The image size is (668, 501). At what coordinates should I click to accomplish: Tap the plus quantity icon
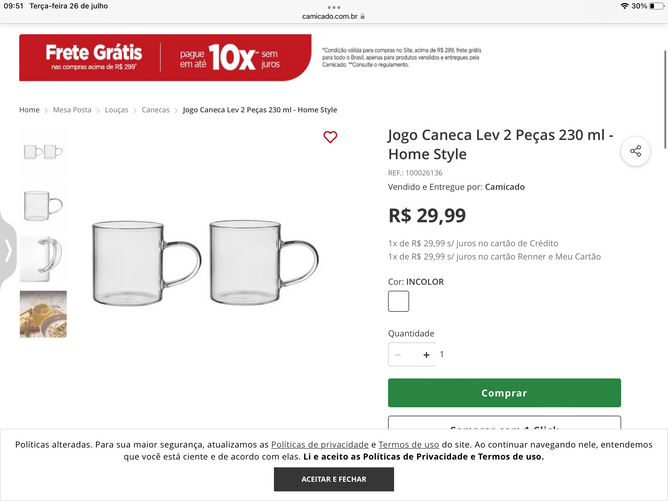pyautogui.click(x=427, y=354)
